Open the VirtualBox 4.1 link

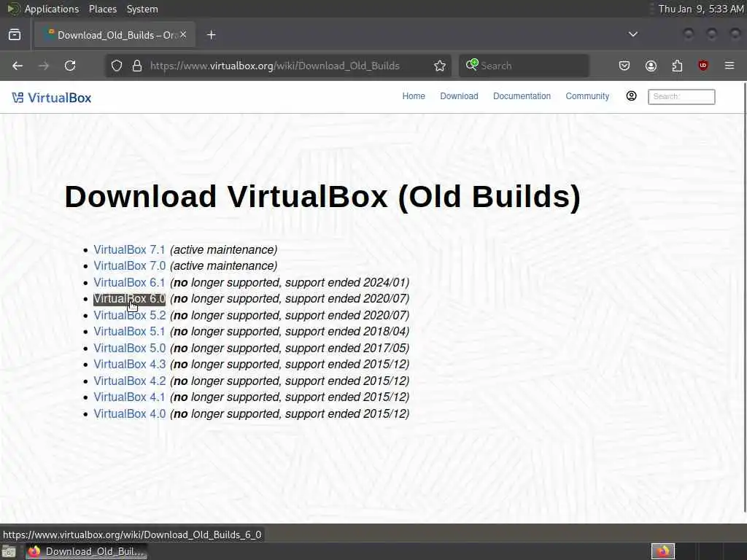[129, 397]
